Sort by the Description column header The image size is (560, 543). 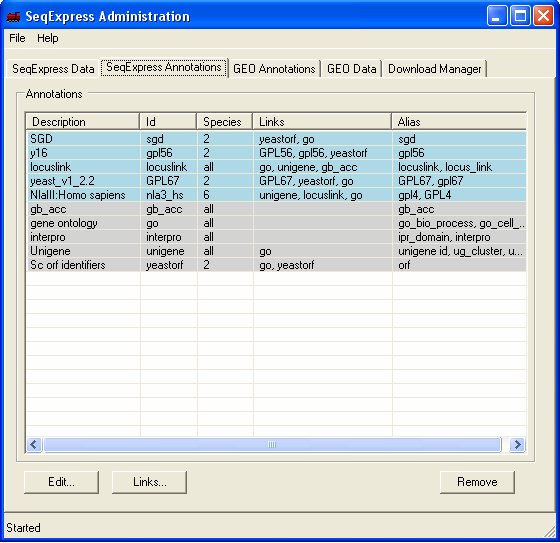pyautogui.click(x=82, y=122)
